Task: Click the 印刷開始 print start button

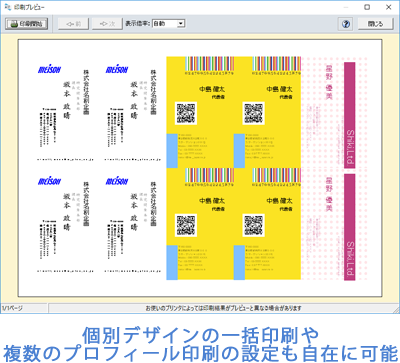Action: pos(27,24)
